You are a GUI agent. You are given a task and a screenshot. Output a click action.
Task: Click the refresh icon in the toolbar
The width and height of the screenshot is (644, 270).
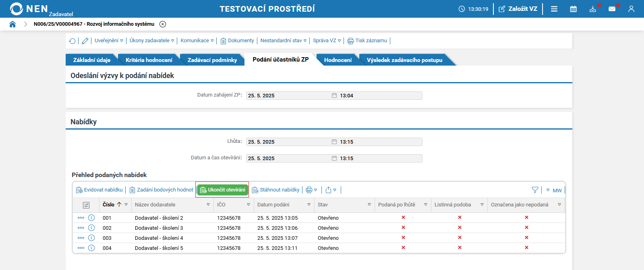[x=72, y=41]
